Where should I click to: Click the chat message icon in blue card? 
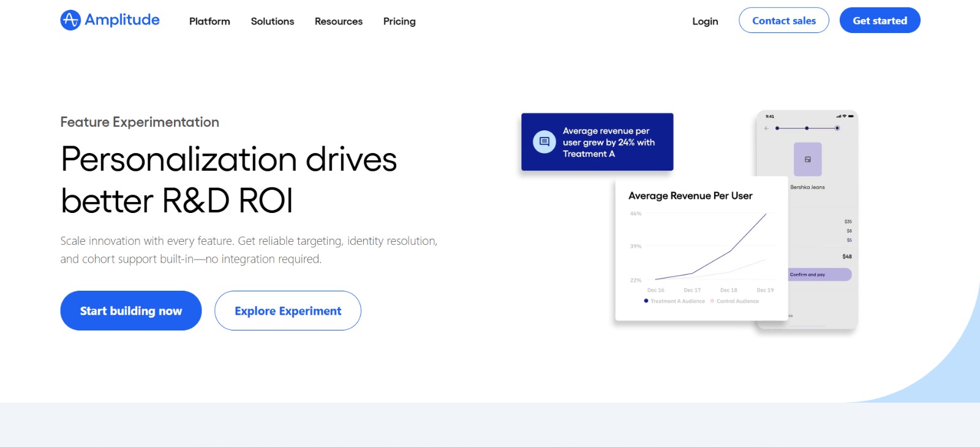pos(544,141)
